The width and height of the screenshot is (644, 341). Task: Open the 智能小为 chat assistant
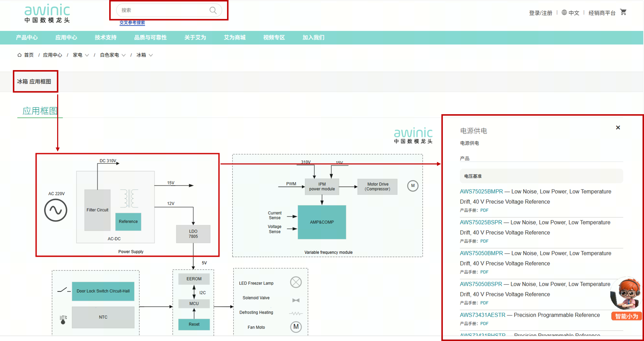click(x=626, y=299)
